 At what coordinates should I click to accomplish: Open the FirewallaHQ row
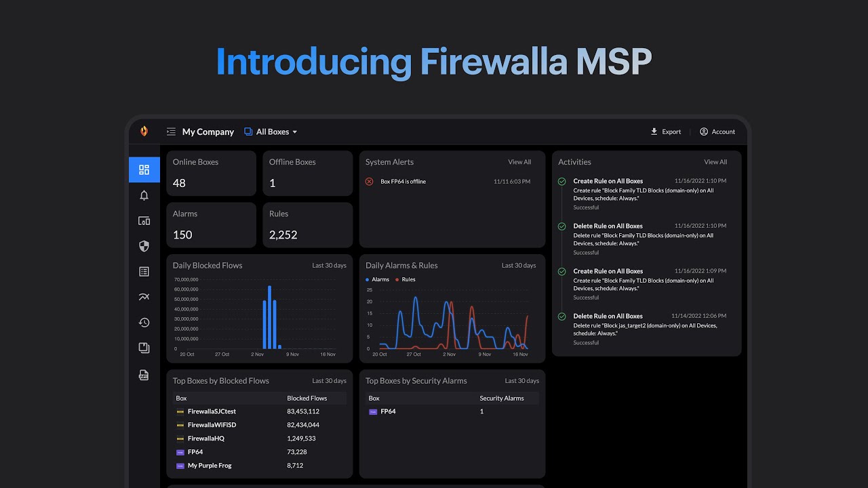click(260, 439)
